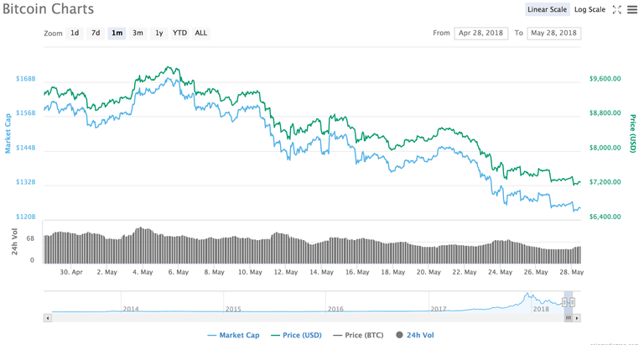Click the $132B market cap label

[26, 182]
